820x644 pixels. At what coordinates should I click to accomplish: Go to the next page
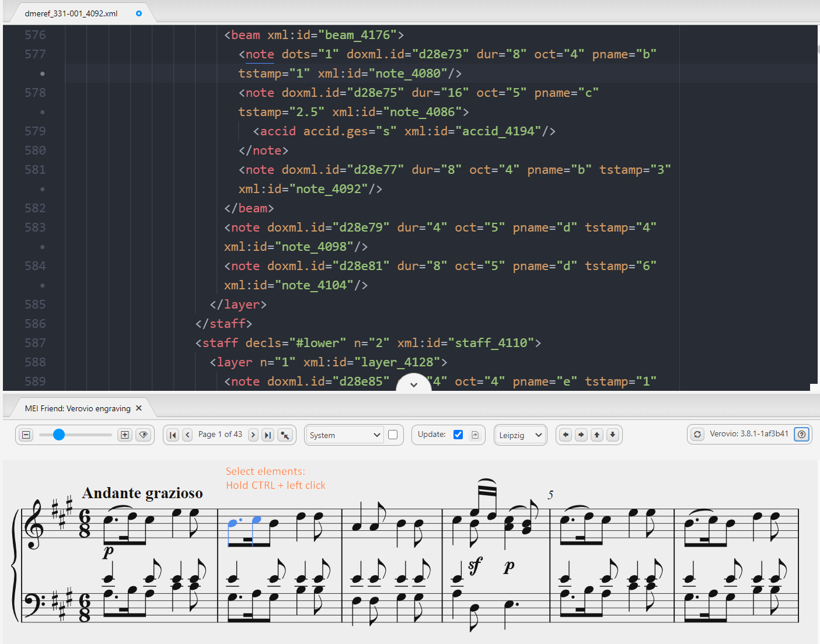click(x=253, y=435)
